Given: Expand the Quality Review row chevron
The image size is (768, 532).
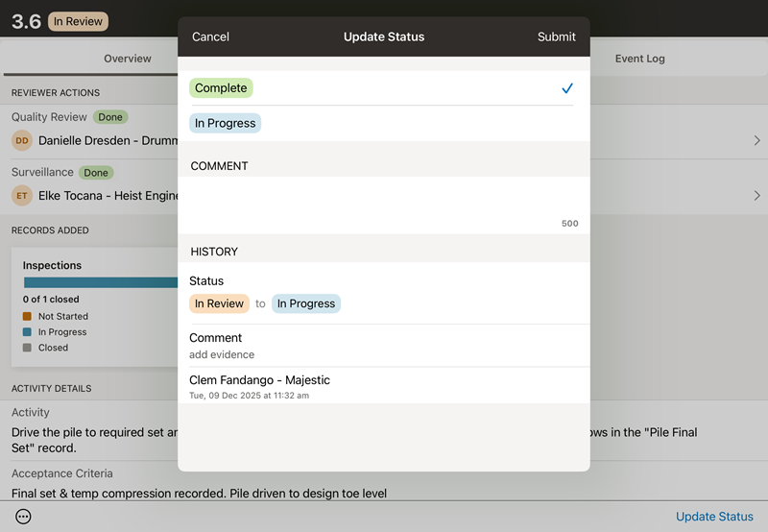Looking at the screenshot, I should (756, 140).
